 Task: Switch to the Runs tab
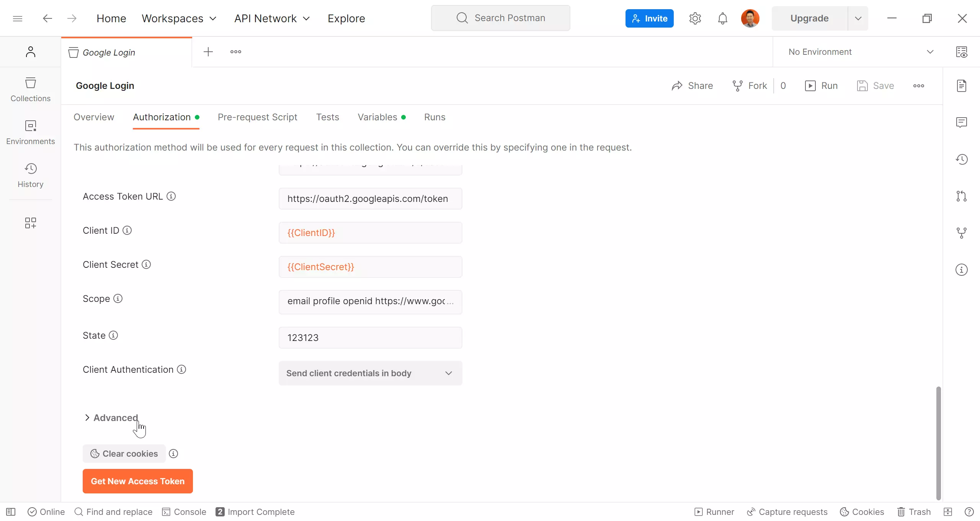[x=434, y=117]
